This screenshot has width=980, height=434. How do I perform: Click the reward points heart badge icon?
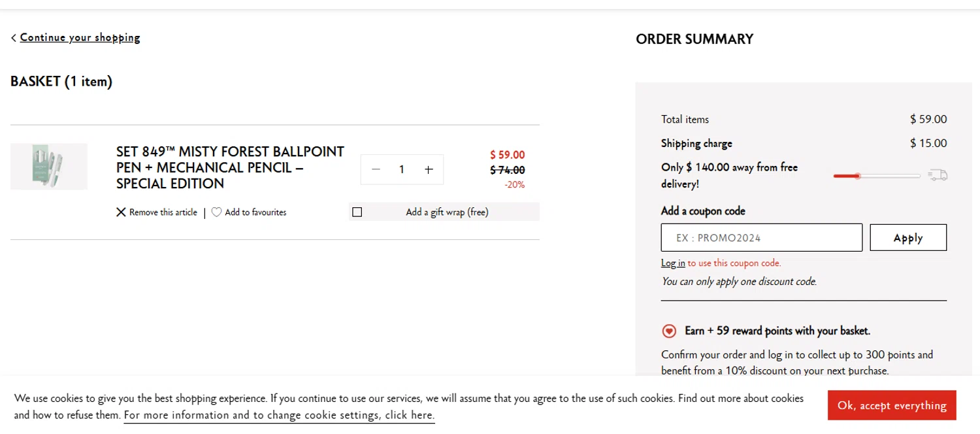[669, 331]
